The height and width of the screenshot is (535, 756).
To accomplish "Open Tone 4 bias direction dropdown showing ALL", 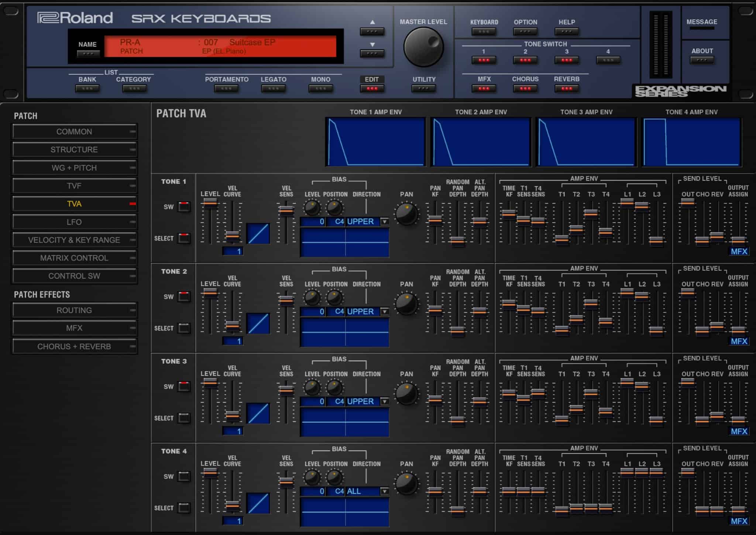I will (x=385, y=491).
